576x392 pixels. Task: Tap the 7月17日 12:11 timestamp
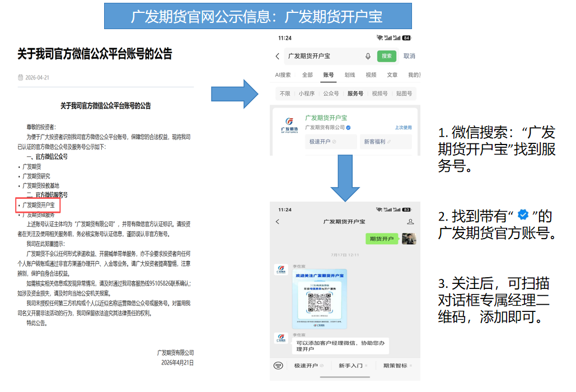345,255
